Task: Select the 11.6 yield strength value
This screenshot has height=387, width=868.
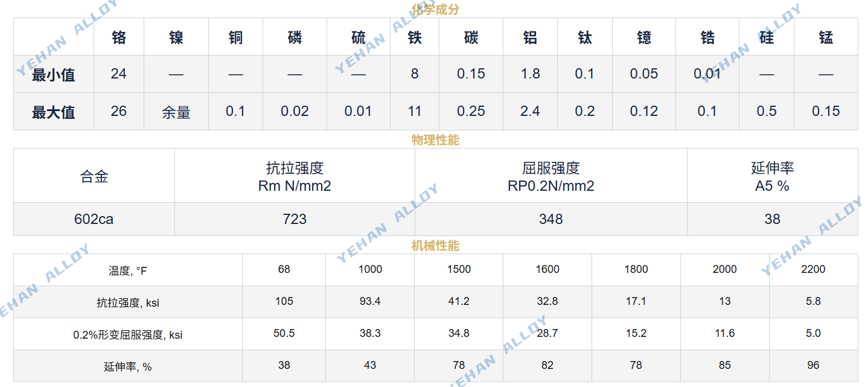Action: coord(725,333)
